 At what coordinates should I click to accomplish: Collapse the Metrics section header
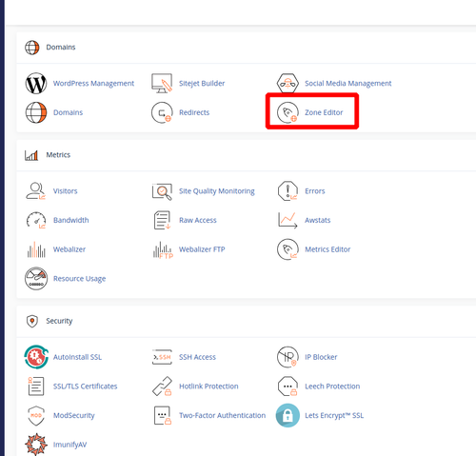pyautogui.click(x=247, y=155)
